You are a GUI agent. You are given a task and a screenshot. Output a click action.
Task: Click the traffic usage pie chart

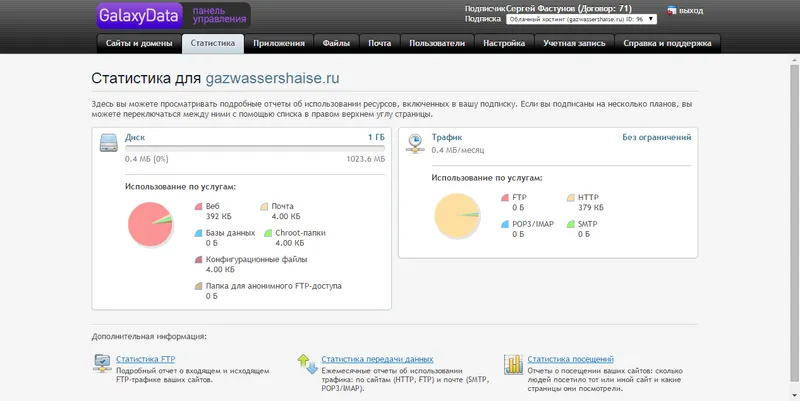pos(457,216)
